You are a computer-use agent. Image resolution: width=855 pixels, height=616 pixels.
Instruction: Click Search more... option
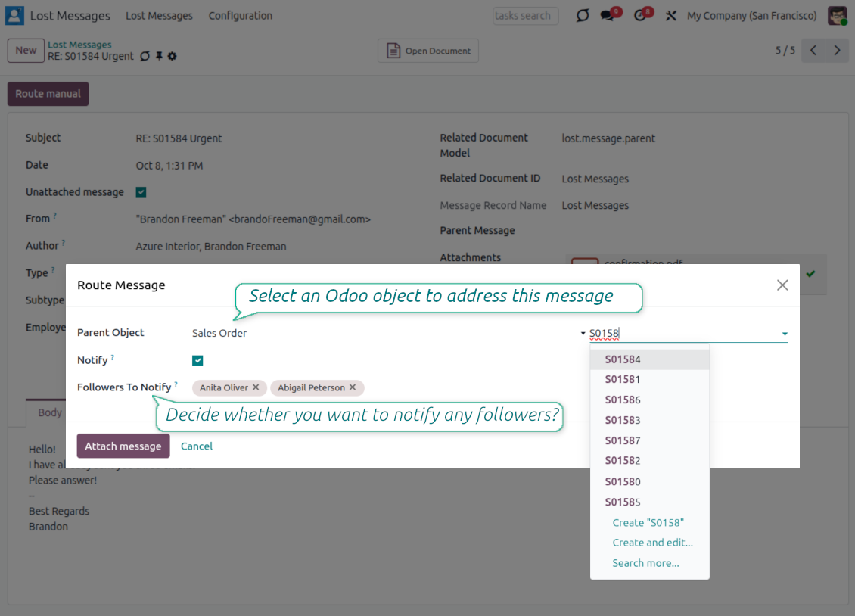pyautogui.click(x=645, y=563)
